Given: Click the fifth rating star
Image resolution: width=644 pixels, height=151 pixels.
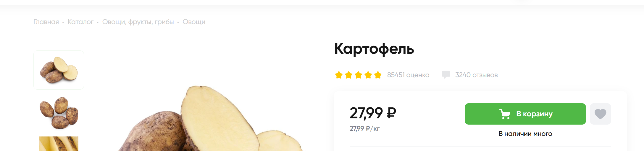Looking at the screenshot, I should coord(378,75).
